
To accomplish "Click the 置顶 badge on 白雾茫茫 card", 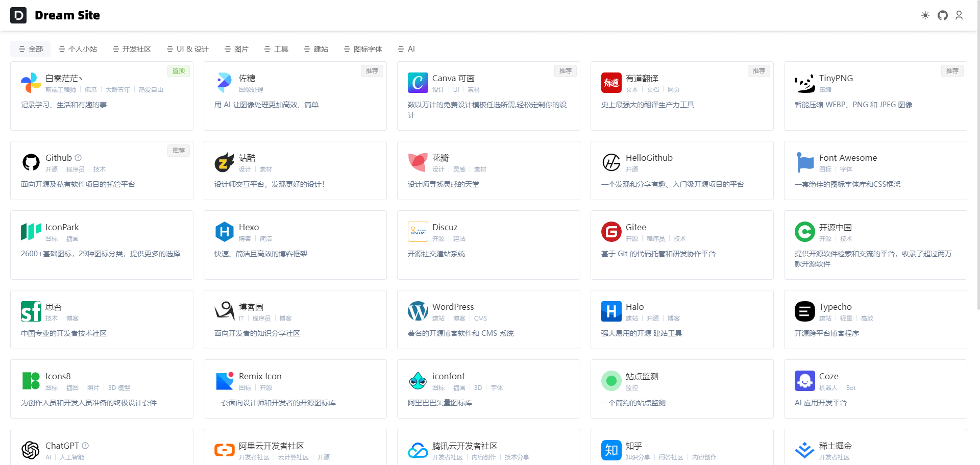I will (179, 71).
